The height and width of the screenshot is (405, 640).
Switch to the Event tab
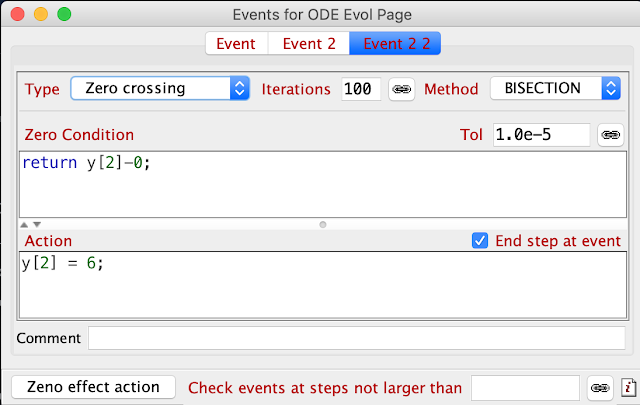tap(236, 43)
